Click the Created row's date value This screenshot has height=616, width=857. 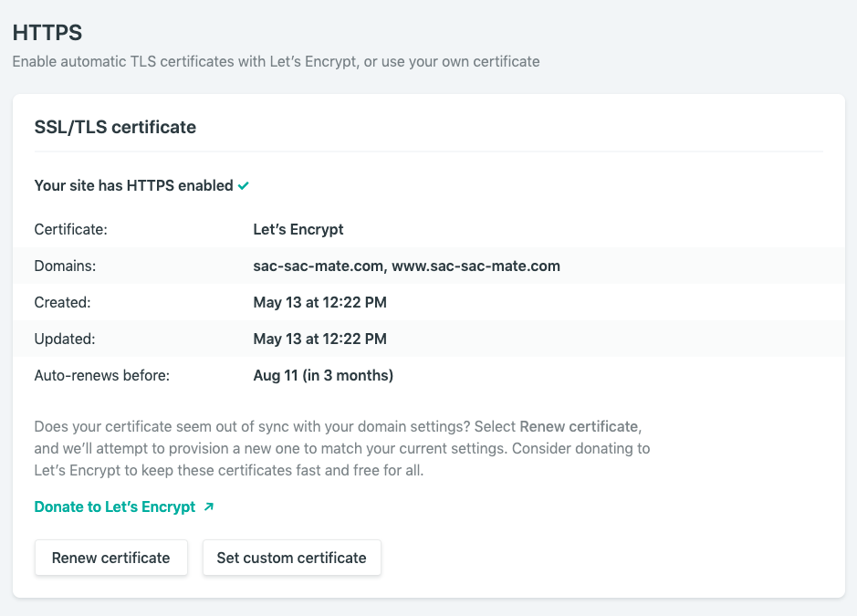click(x=319, y=302)
